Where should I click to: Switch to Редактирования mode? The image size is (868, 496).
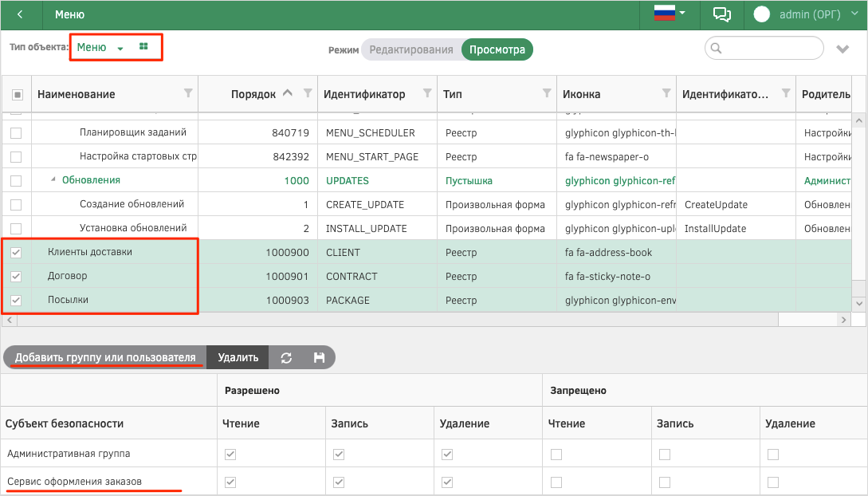click(x=411, y=49)
